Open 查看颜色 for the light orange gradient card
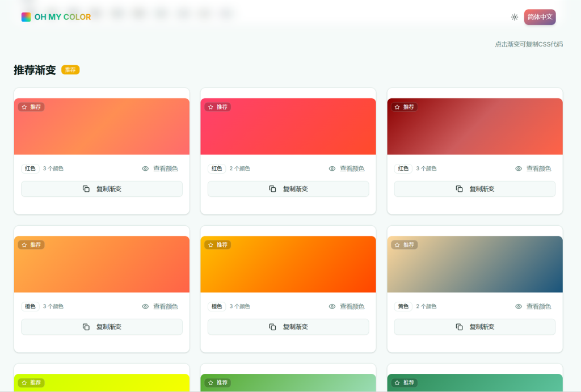 point(160,306)
